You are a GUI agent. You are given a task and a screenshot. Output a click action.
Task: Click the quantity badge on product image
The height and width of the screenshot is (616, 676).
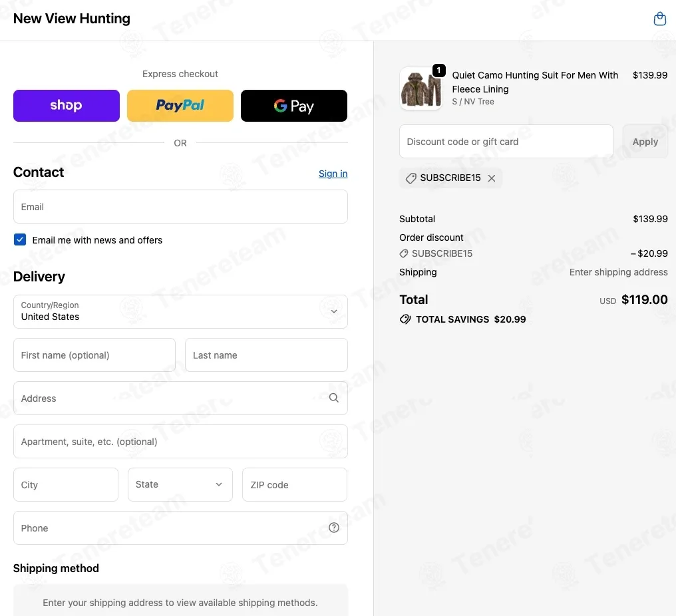[439, 70]
